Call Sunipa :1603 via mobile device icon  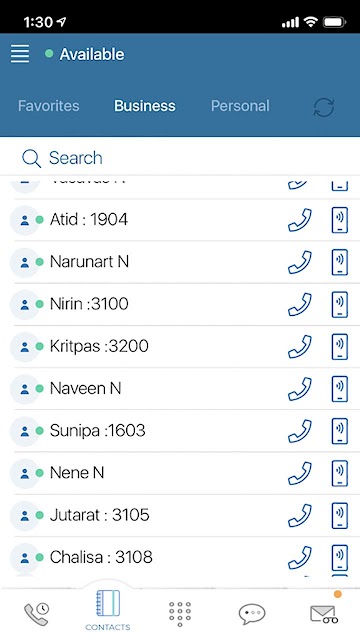[340, 431]
